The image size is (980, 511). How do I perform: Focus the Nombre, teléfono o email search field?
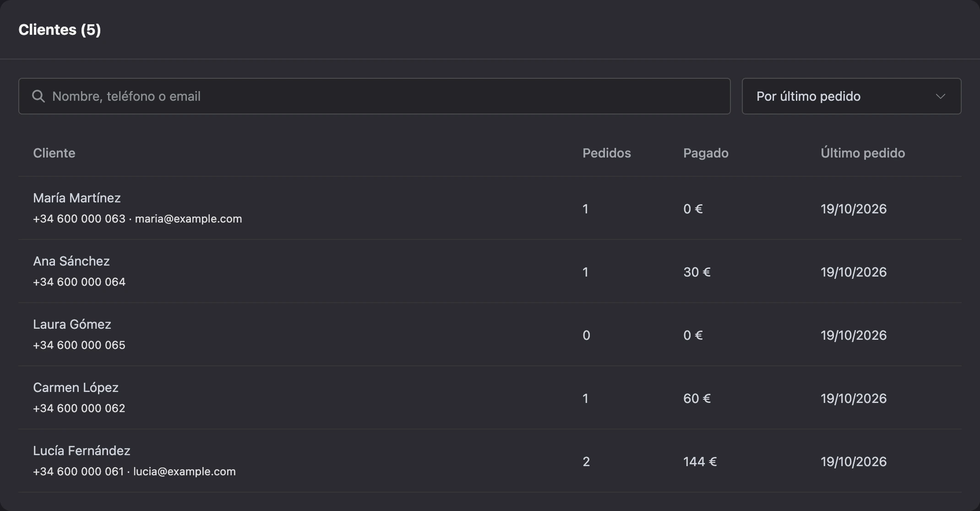click(x=374, y=96)
